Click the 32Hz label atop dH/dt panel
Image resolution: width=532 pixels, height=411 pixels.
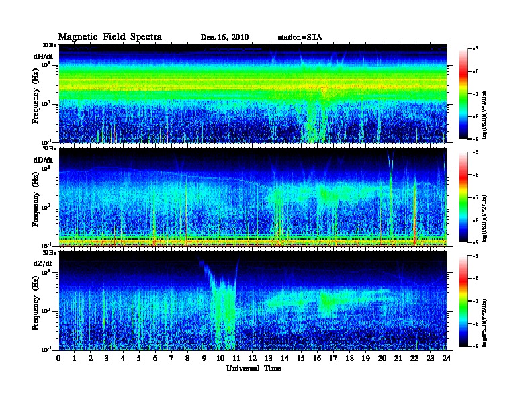(x=49, y=44)
